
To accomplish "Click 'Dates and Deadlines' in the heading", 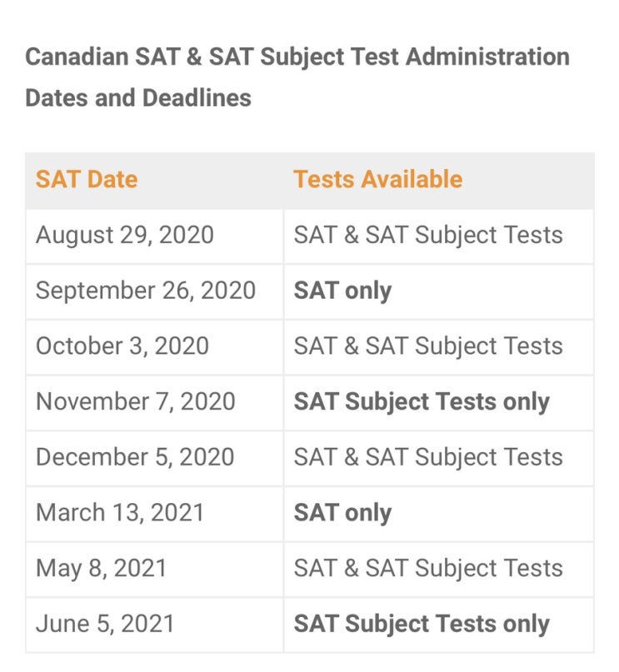I will [x=138, y=97].
